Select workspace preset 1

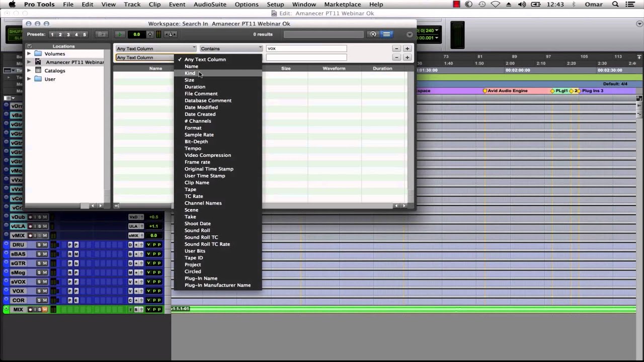tap(52, 35)
